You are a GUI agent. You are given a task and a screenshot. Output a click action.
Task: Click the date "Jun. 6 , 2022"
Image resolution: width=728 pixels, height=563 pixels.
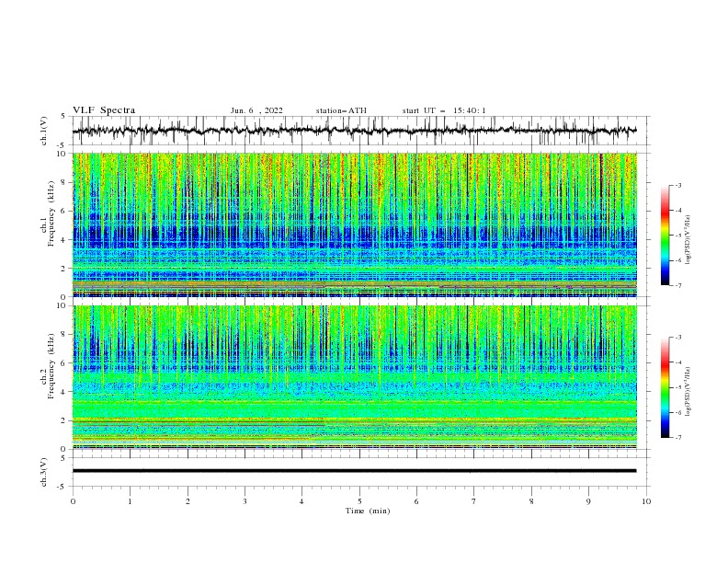(x=256, y=110)
